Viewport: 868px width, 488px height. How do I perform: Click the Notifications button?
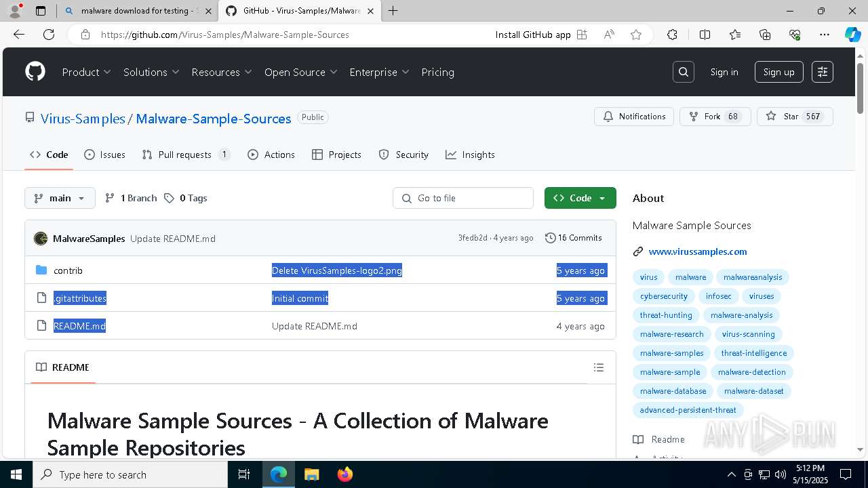tap(634, 117)
